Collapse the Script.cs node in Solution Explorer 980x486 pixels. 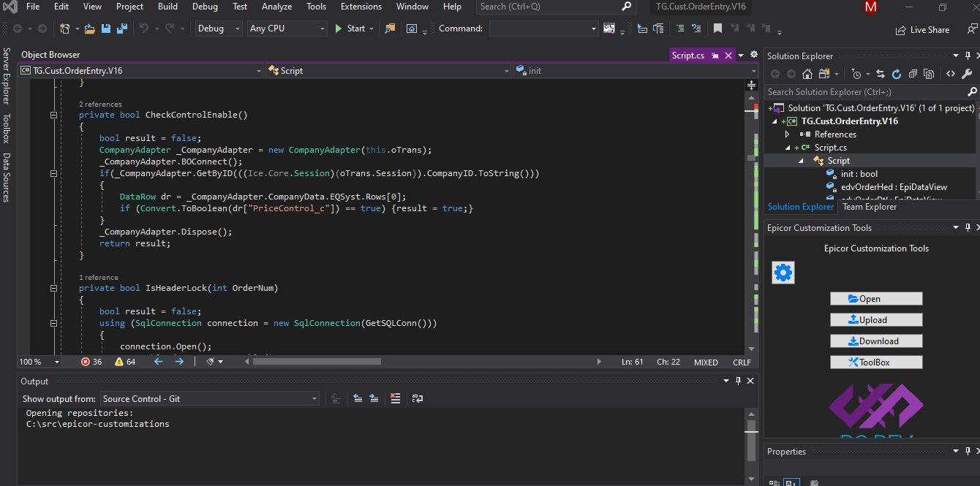[787, 148]
